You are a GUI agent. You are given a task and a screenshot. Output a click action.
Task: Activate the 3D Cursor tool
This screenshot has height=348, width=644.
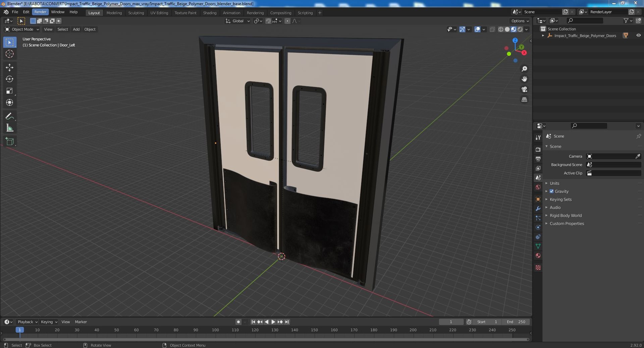click(9, 54)
